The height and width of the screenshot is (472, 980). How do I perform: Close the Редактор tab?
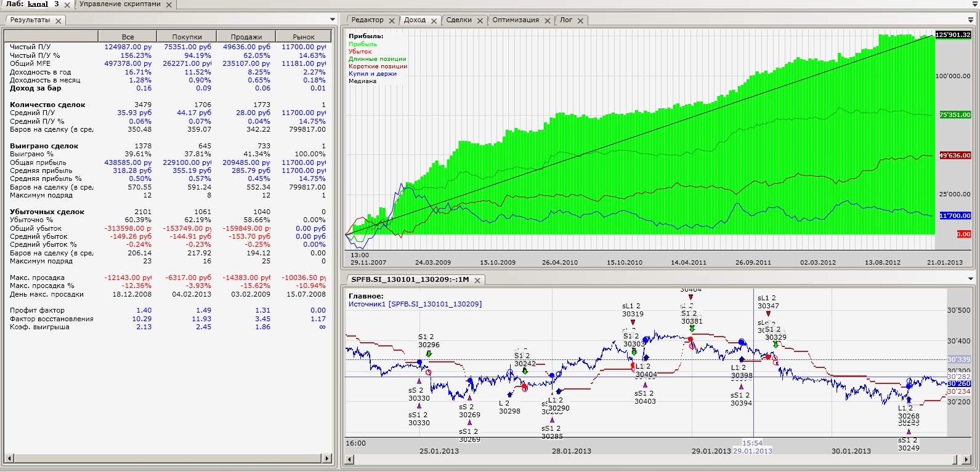(392, 20)
